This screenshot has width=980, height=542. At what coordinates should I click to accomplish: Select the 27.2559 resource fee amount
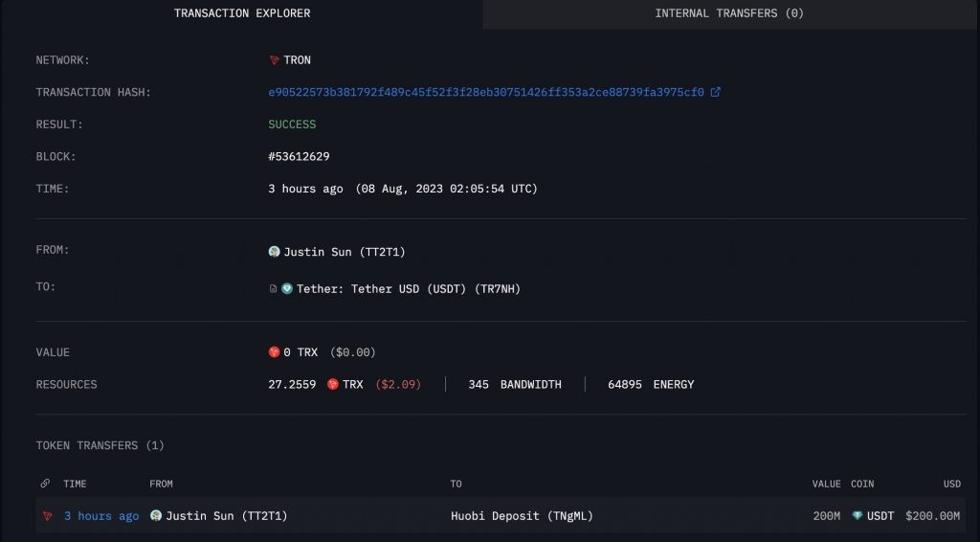pyautogui.click(x=292, y=384)
